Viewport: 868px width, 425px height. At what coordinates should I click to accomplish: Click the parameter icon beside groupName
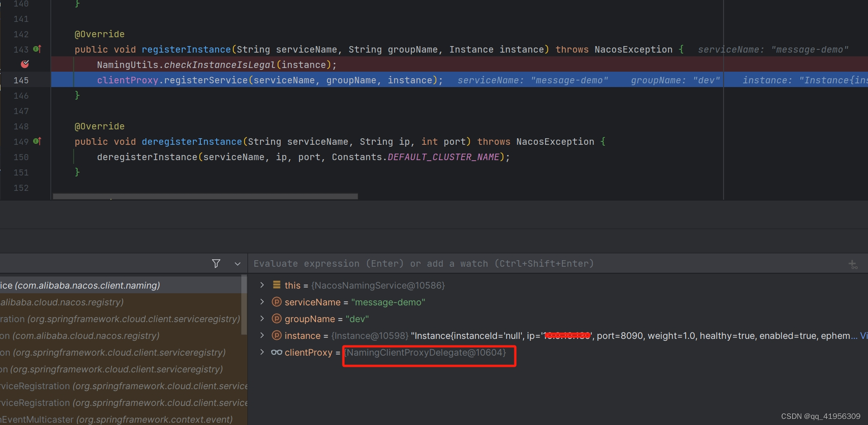click(277, 318)
